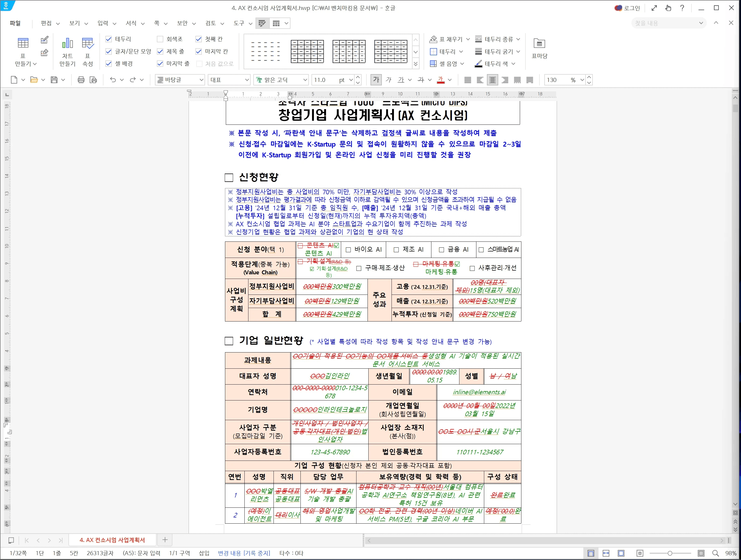
Task: Click the Undo icon
Action: tap(113, 80)
